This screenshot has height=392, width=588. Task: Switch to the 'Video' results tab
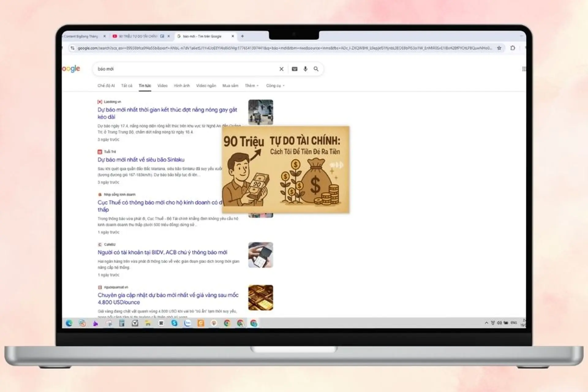(x=162, y=86)
